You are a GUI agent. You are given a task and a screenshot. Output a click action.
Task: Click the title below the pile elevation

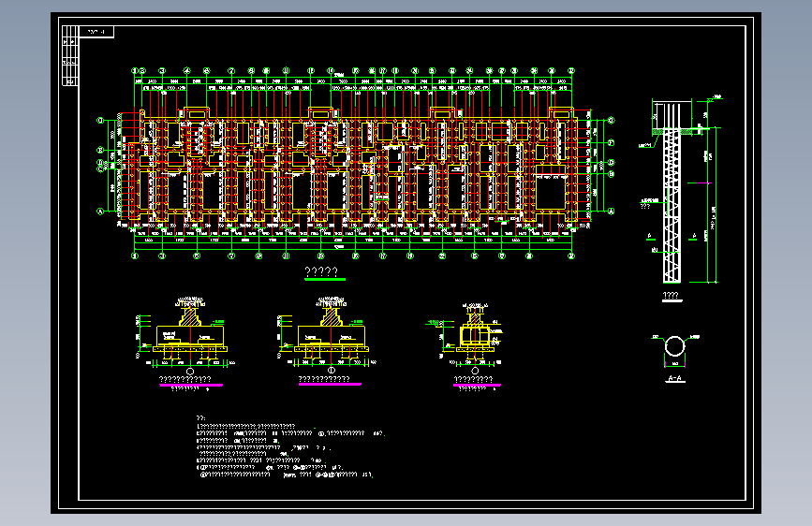coord(671,296)
